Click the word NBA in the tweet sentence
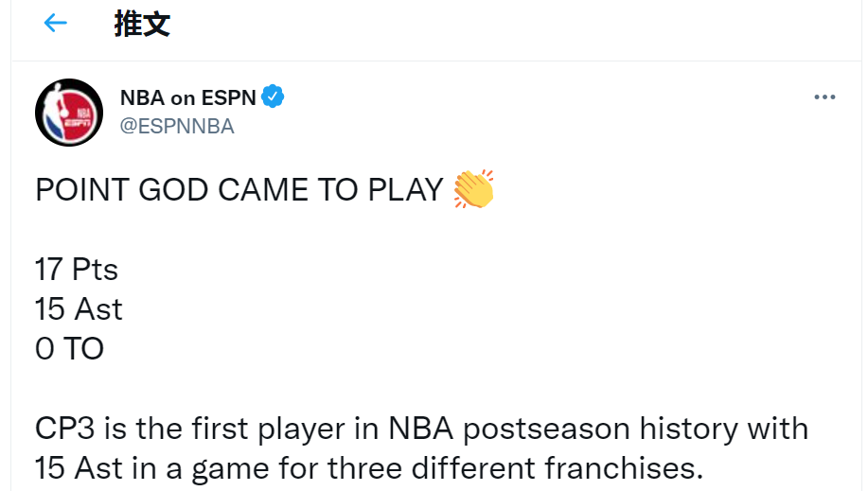Image resolution: width=868 pixels, height=491 pixels. pos(420,429)
